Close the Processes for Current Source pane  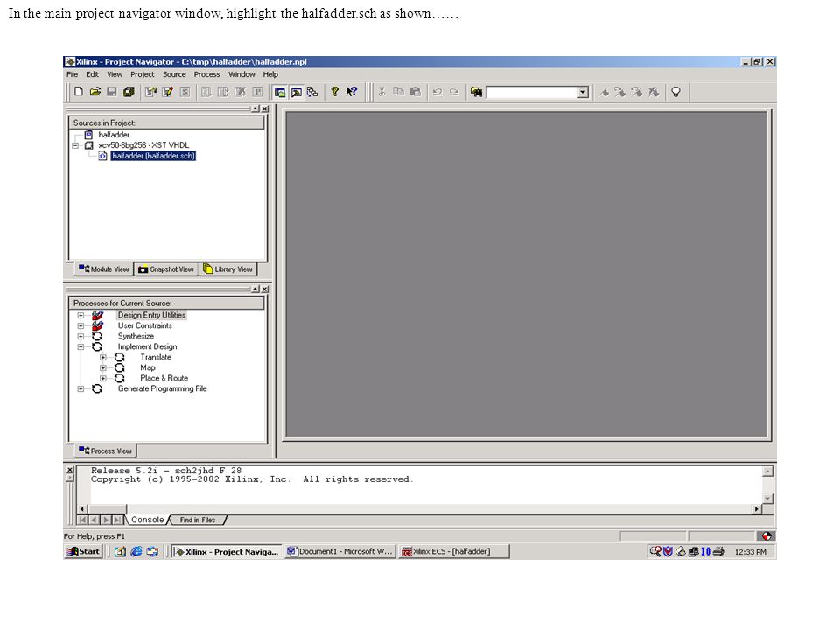coord(264,290)
